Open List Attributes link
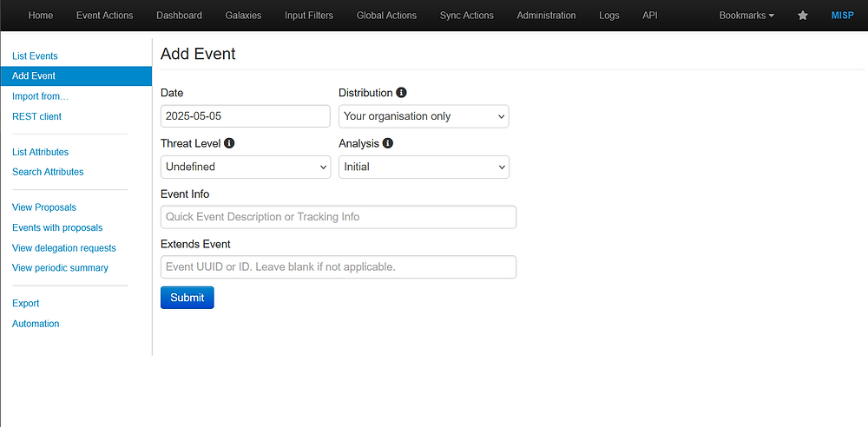 tap(41, 152)
